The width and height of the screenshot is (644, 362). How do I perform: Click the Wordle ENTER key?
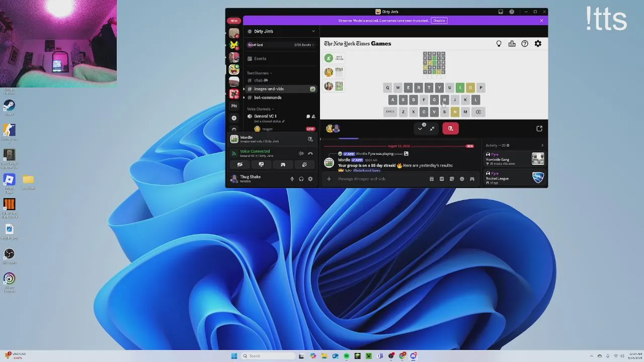[390, 112]
